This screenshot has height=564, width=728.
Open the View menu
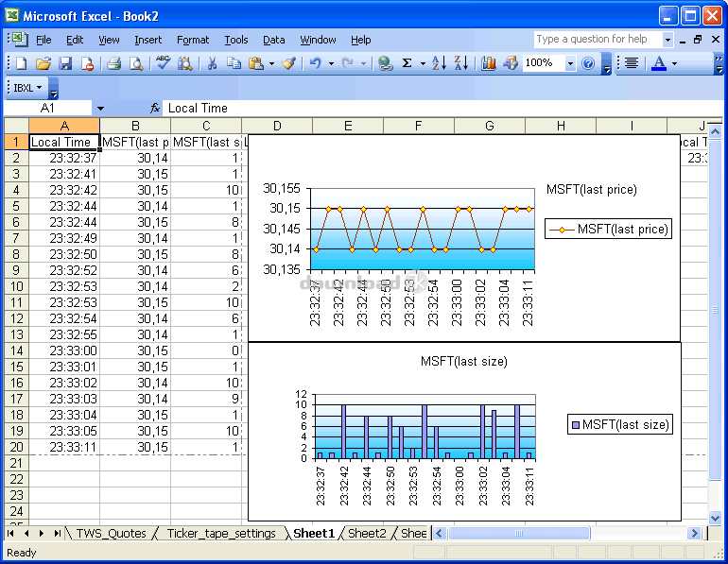tap(109, 40)
